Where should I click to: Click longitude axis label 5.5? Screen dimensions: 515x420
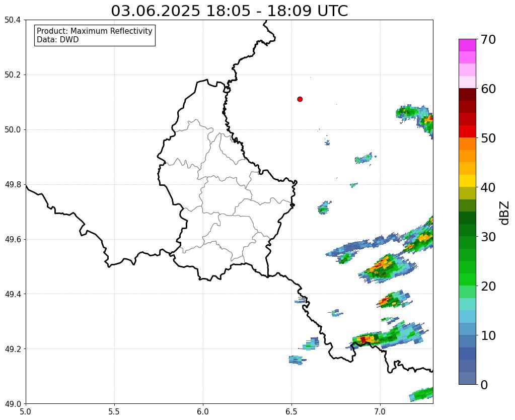pyautogui.click(x=114, y=411)
